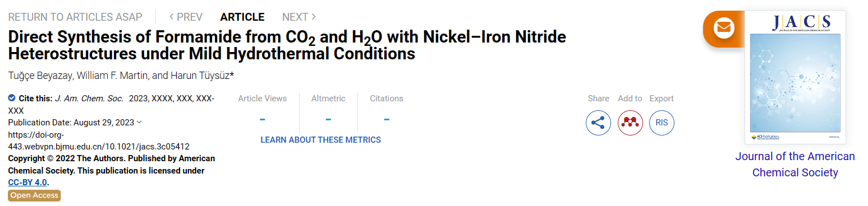Click the Share icon button
This screenshot has height=206, width=868.
coord(598,123)
